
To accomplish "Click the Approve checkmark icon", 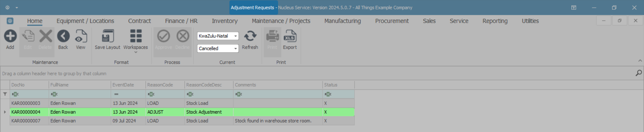I will [163, 36].
